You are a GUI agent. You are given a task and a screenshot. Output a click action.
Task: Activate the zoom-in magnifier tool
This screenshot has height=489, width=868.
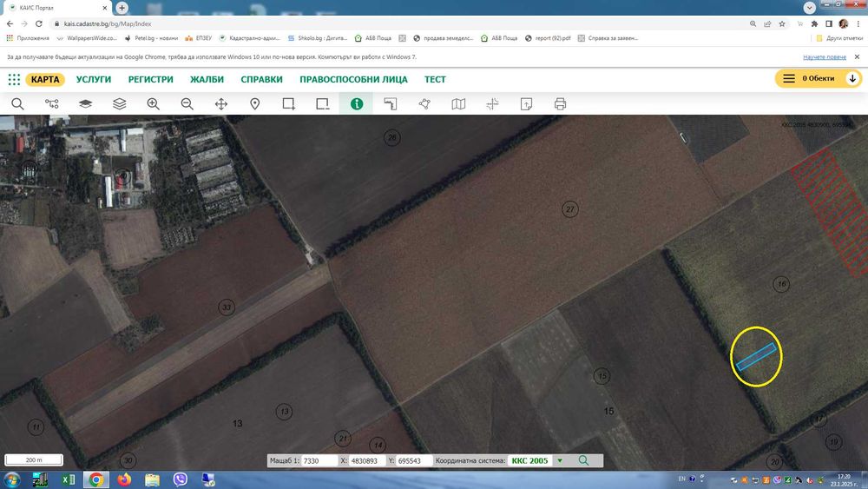[x=154, y=104]
